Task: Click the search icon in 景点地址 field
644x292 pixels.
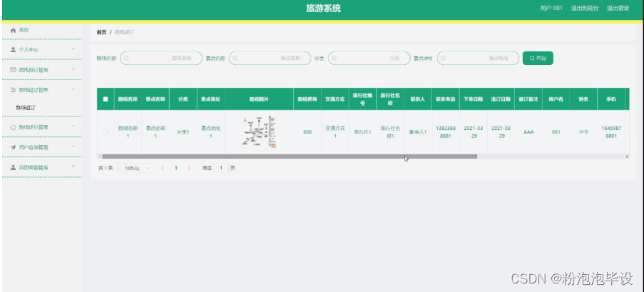Action: pyautogui.click(x=444, y=59)
